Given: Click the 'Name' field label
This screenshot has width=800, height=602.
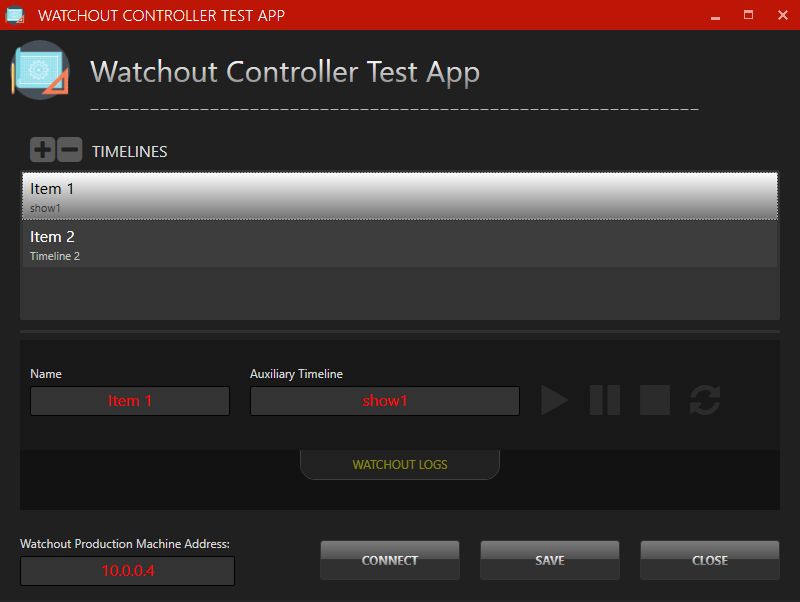Looking at the screenshot, I should point(46,373).
